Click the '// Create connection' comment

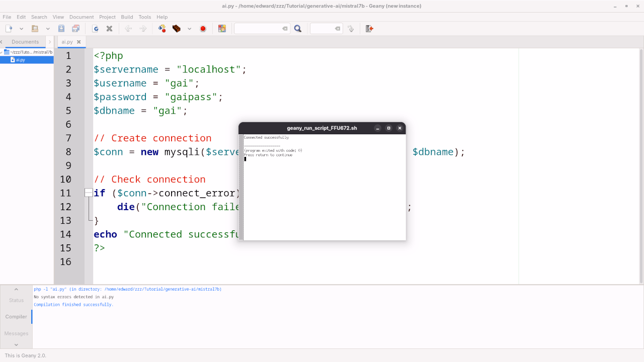152,138
